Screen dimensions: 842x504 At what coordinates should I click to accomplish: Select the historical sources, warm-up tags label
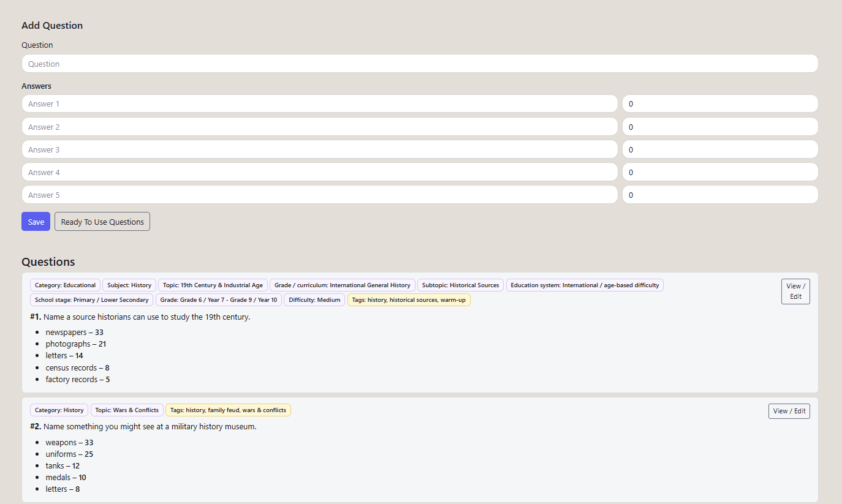pos(409,300)
